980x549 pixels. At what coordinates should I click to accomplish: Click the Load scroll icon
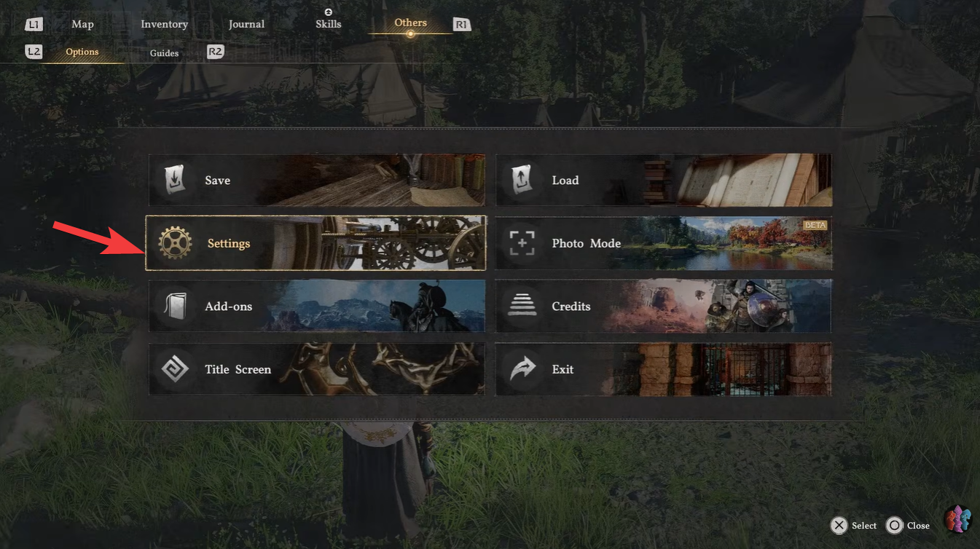coord(522,180)
